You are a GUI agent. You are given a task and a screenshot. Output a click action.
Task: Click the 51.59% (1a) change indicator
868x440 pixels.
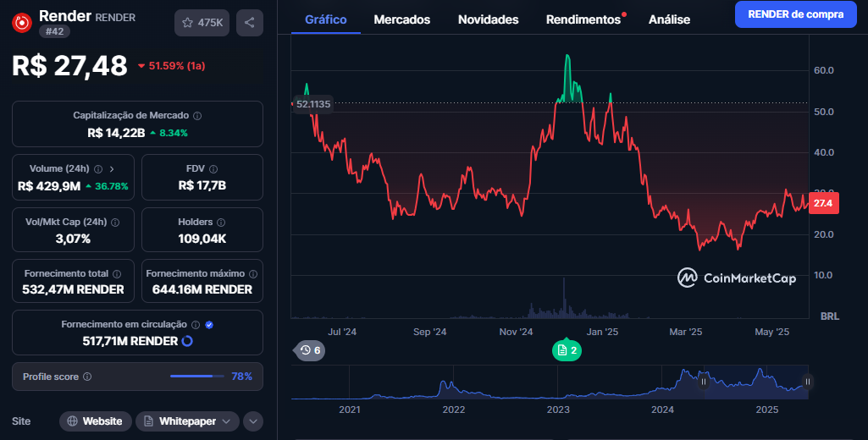click(172, 66)
